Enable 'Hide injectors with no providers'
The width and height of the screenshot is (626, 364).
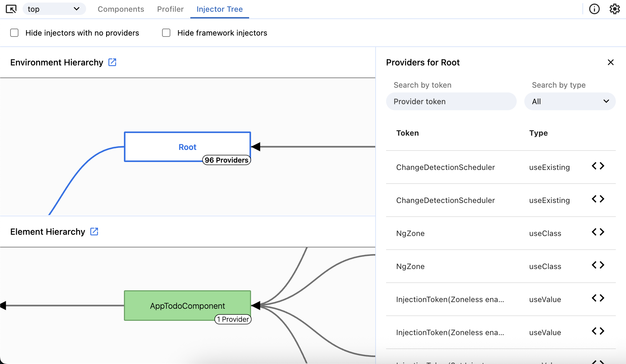(14, 32)
